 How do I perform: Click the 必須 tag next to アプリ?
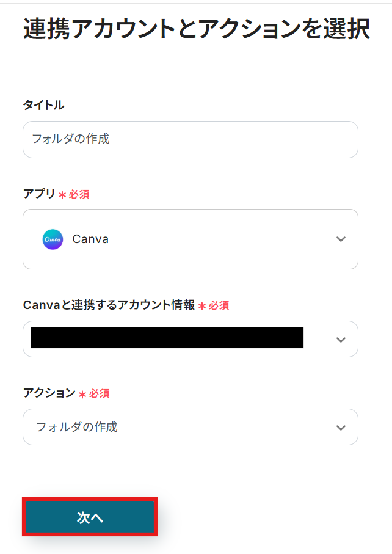click(x=79, y=195)
